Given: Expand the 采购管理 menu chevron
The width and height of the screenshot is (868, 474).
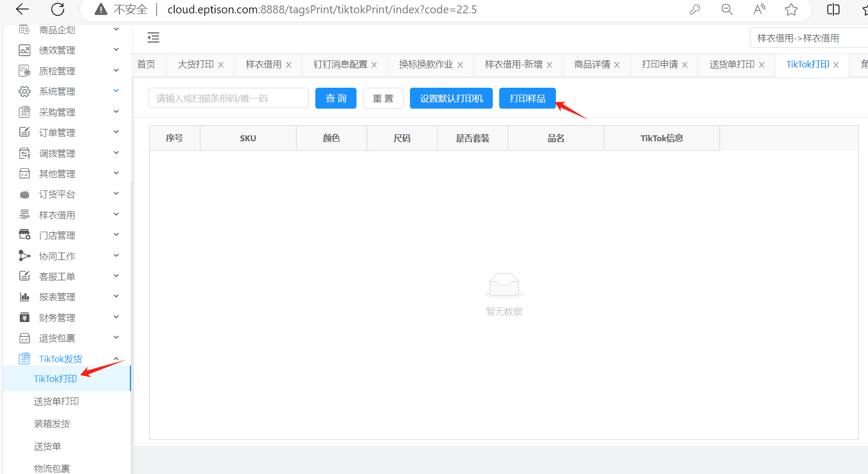Looking at the screenshot, I should click(x=116, y=112).
